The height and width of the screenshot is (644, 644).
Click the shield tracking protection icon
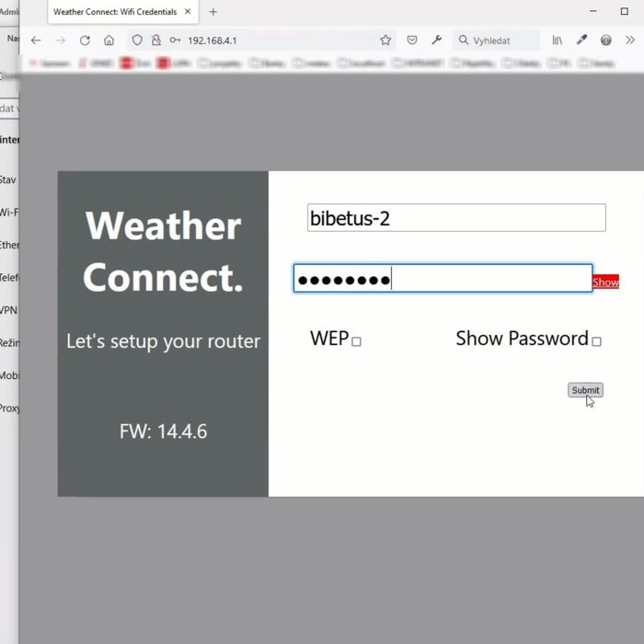pyautogui.click(x=137, y=40)
